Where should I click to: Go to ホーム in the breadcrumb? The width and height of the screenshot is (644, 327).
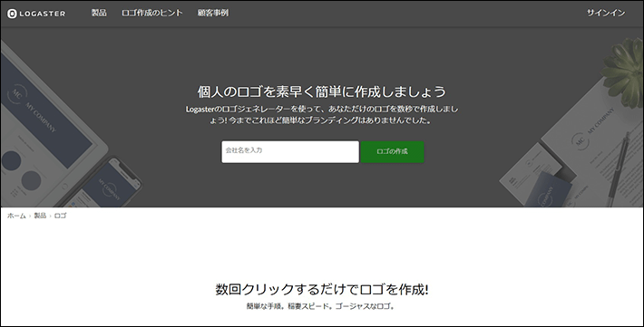tap(16, 216)
